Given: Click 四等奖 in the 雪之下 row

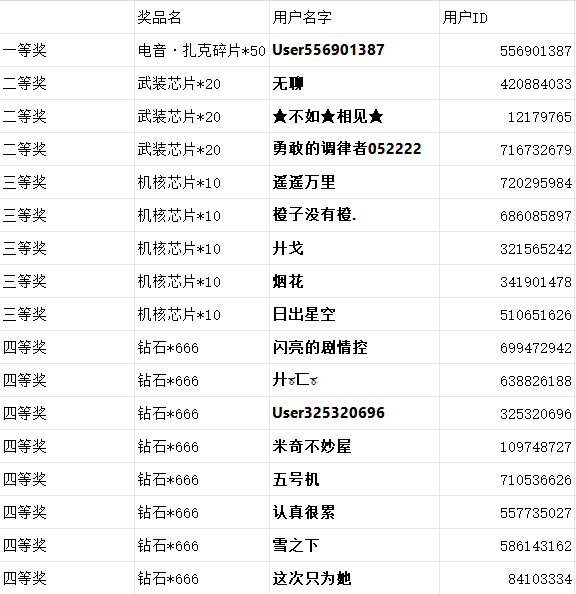Looking at the screenshot, I should tap(67, 545).
